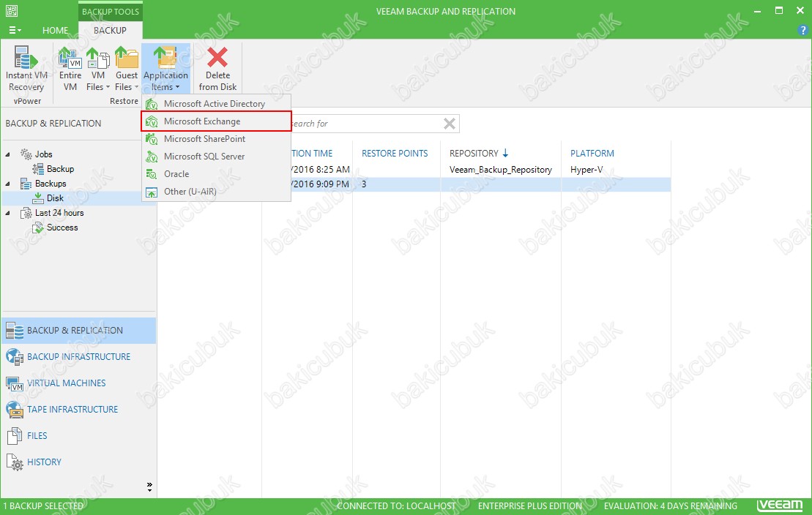The image size is (812, 515).
Task: Select Other (U-AIR) menu entry
Action: (216, 192)
